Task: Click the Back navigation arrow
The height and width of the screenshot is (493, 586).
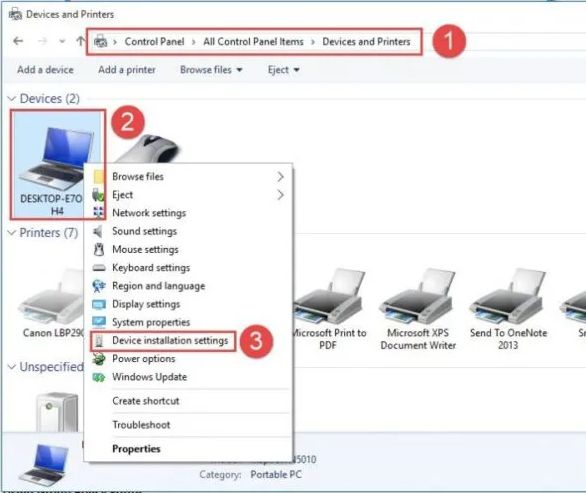Action: 18,41
